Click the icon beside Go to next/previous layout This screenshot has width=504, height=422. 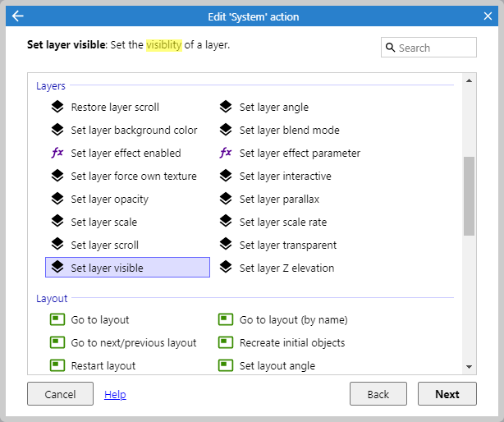click(57, 342)
